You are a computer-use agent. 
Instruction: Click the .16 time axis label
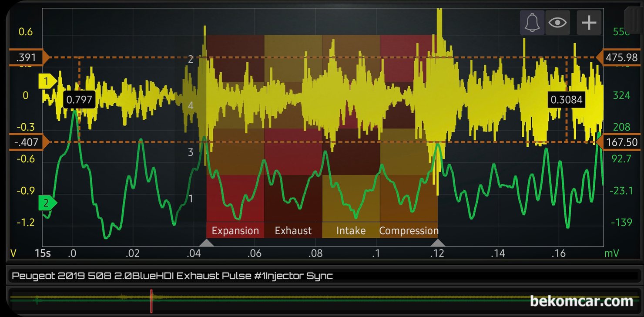[x=559, y=253]
